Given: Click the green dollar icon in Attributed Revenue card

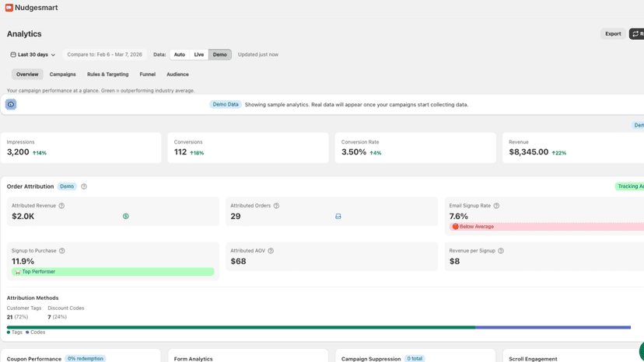Looking at the screenshot, I should click(126, 216).
